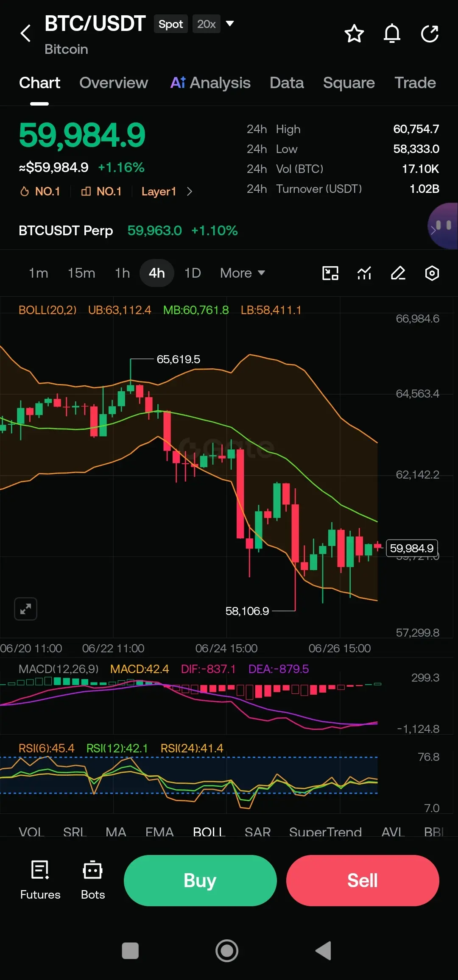Viewport: 458px width, 980px height.
Task: Tap the flame NO.1 ranking tag
Action: (x=40, y=192)
